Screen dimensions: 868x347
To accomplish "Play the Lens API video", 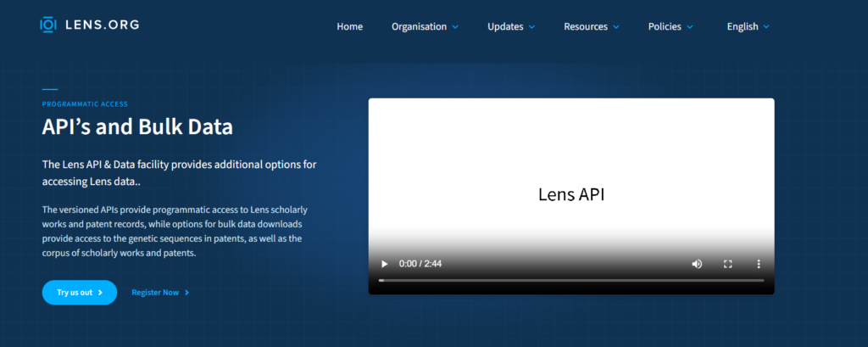I will point(385,264).
